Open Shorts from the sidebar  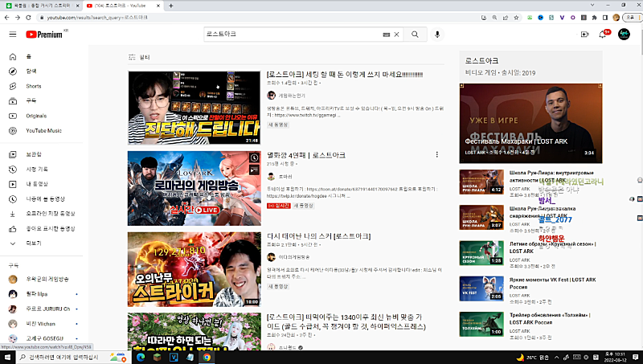point(33,86)
